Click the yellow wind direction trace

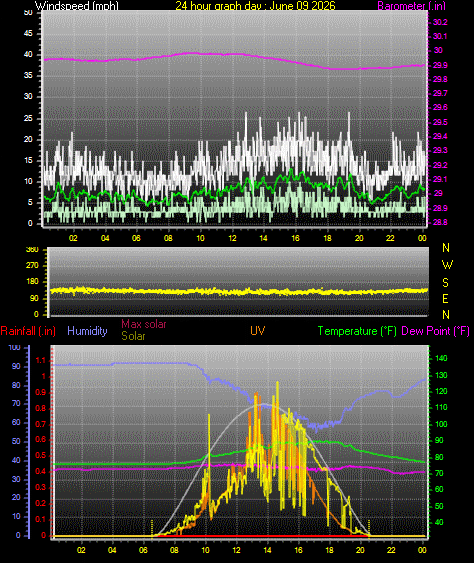click(238, 291)
